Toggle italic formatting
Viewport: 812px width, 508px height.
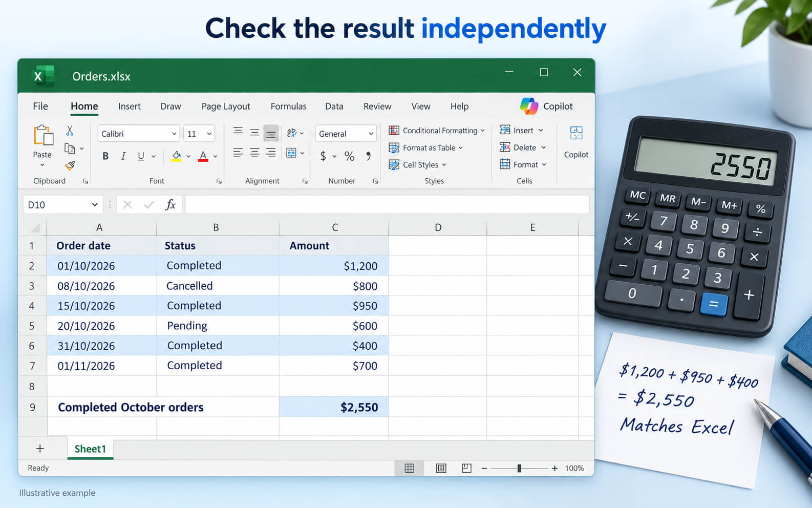[x=123, y=156]
